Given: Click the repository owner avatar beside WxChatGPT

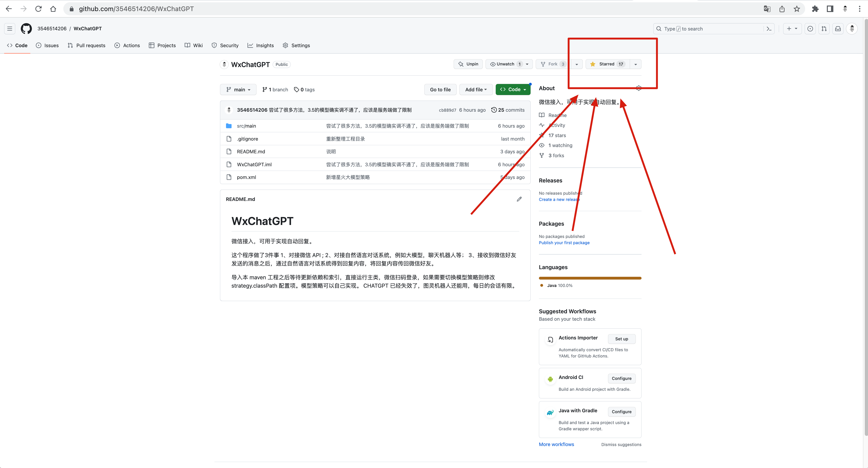Looking at the screenshot, I should pyautogui.click(x=224, y=64).
